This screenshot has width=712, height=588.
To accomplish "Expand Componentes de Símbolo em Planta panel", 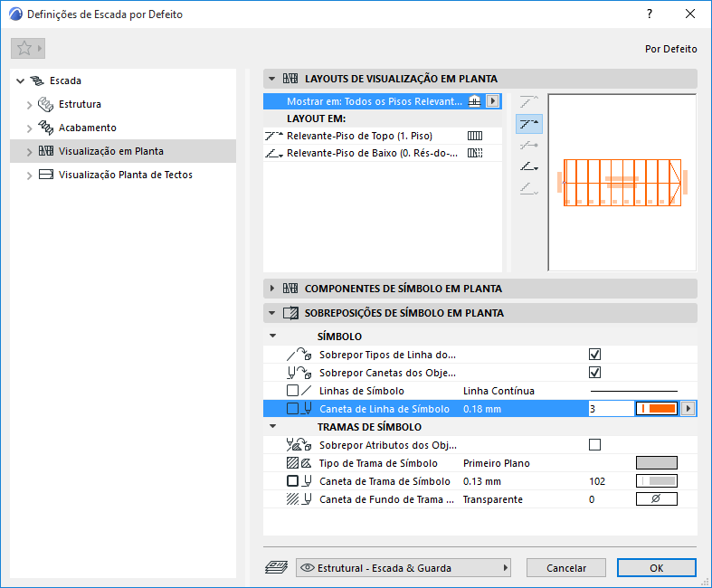I will click(272, 289).
